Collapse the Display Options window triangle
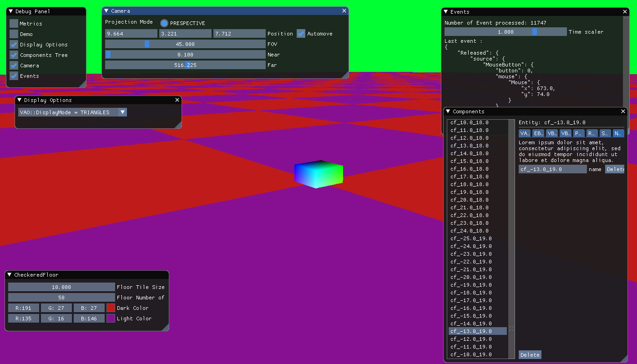The image size is (637, 364). tap(20, 100)
